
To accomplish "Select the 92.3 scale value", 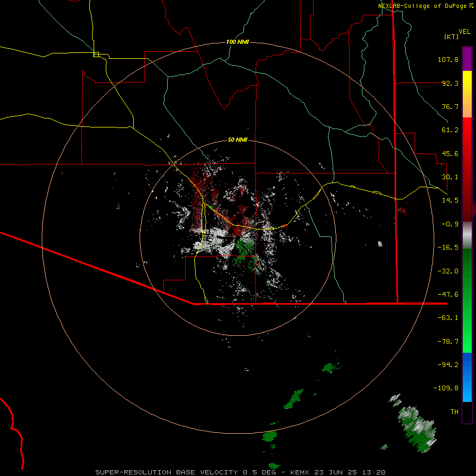I will [450, 83].
